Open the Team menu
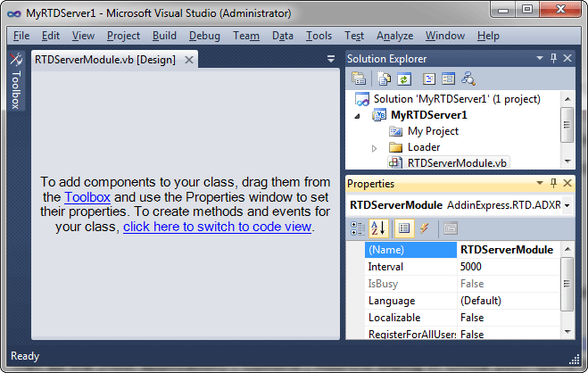 [246, 36]
